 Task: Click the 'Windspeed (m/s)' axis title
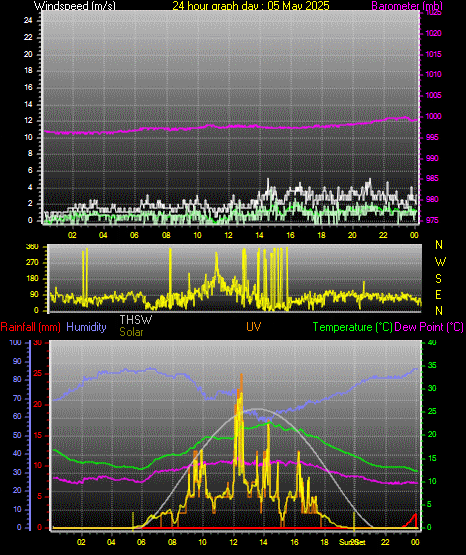pyautogui.click(x=75, y=5)
